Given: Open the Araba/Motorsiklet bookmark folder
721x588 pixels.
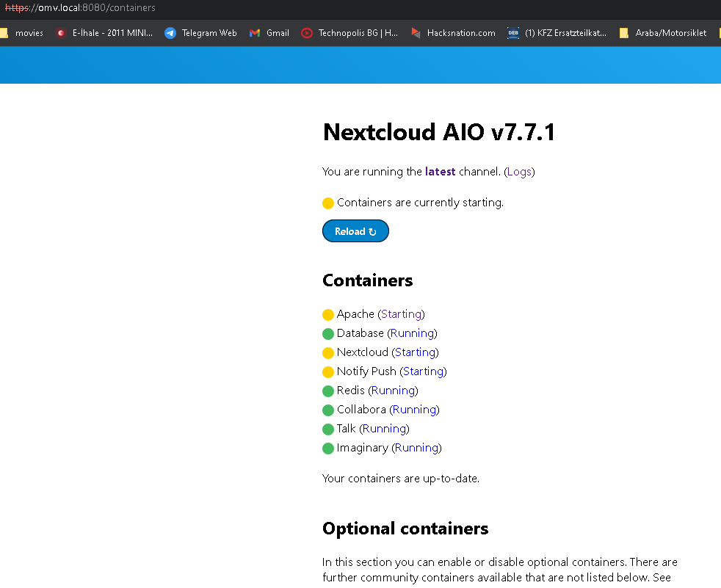Looking at the screenshot, I should click(x=662, y=33).
